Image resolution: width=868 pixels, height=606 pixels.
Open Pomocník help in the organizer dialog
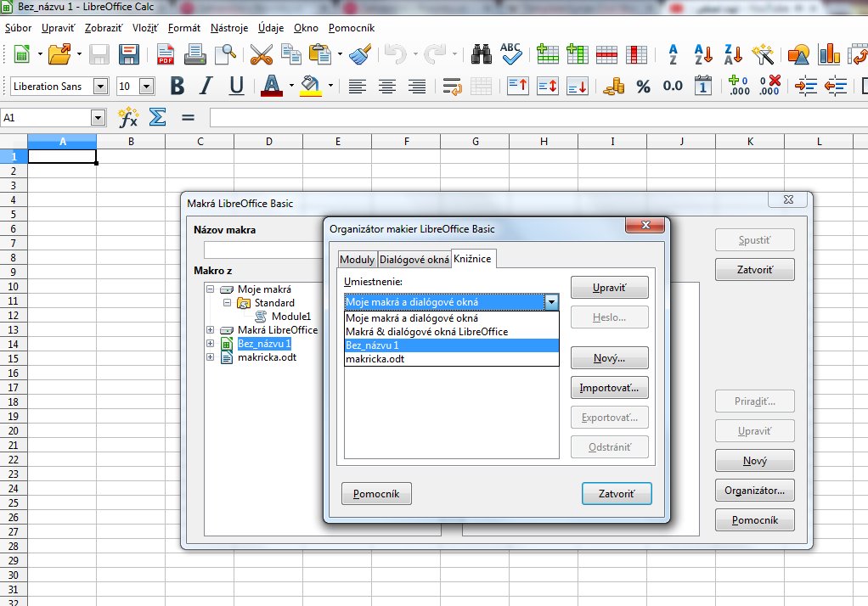(x=376, y=494)
